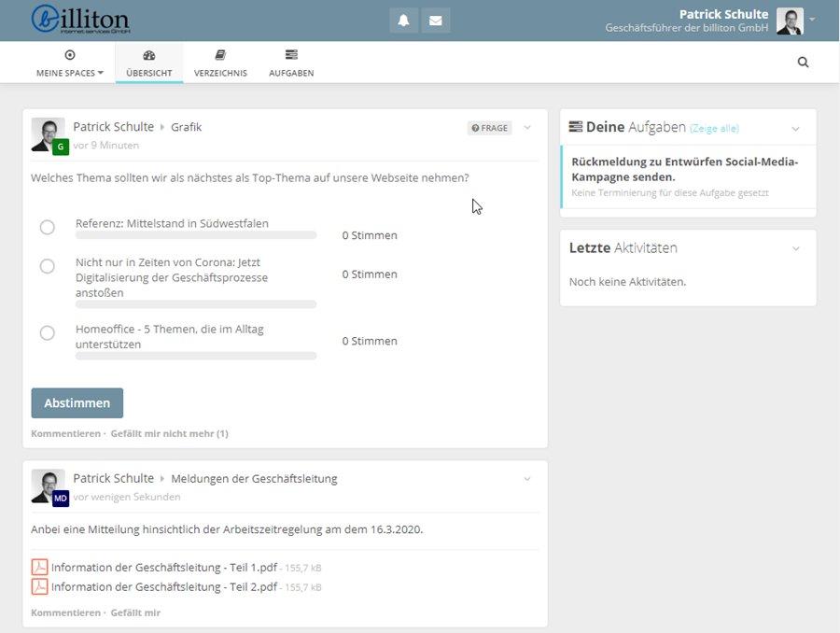840x633 pixels.
Task: Open the messages envelope icon
Action: click(435, 21)
